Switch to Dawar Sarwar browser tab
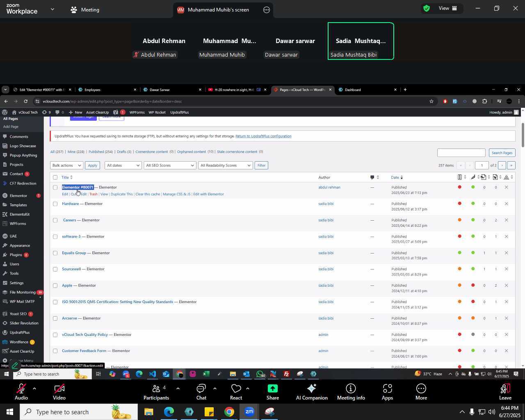 [172, 90]
